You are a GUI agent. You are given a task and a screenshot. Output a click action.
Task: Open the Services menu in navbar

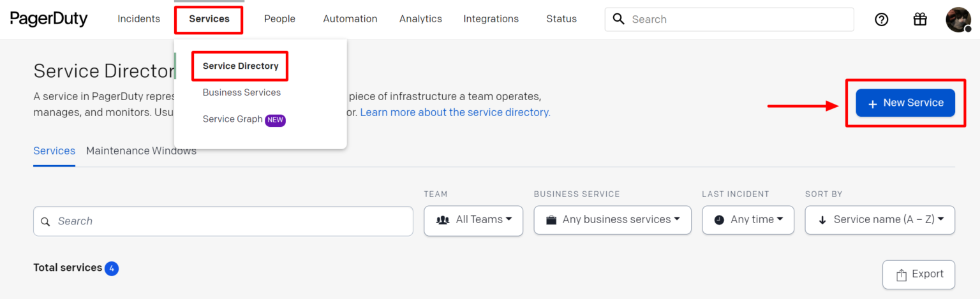click(209, 19)
